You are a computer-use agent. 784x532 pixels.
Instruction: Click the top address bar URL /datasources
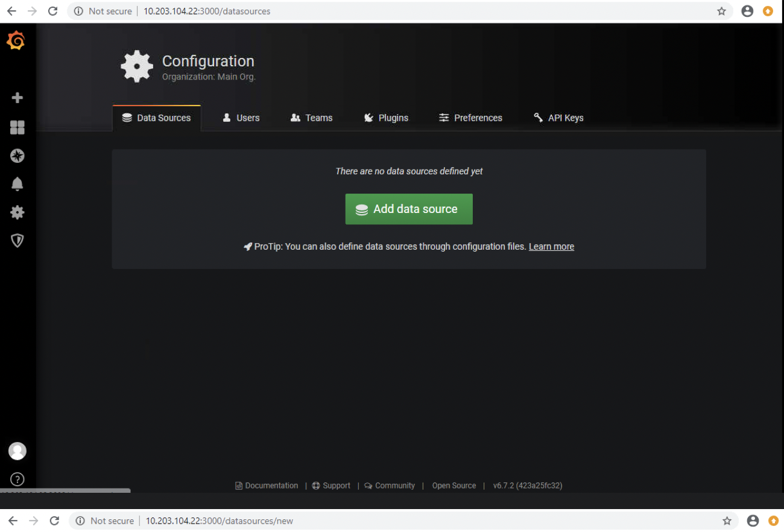(207, 11)
